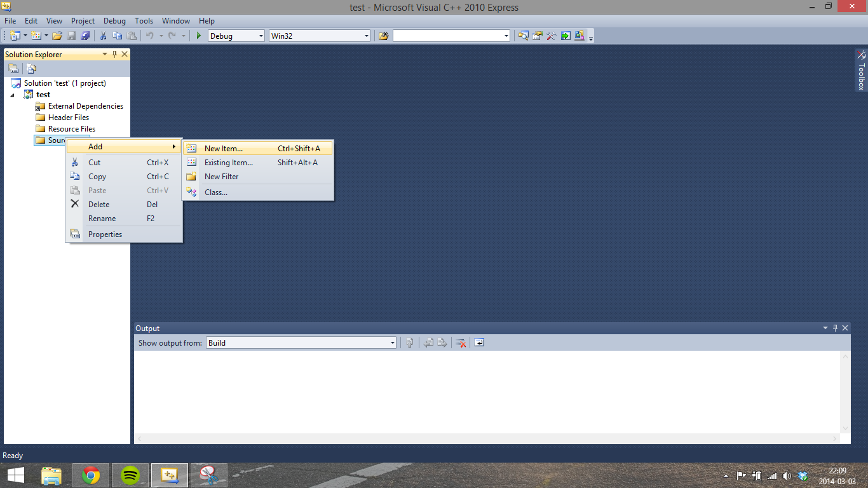Toggle auto-hide pin on Output panel
Image resolution: width=868 pixels, height=488 pixels.
tap(835, 328)
